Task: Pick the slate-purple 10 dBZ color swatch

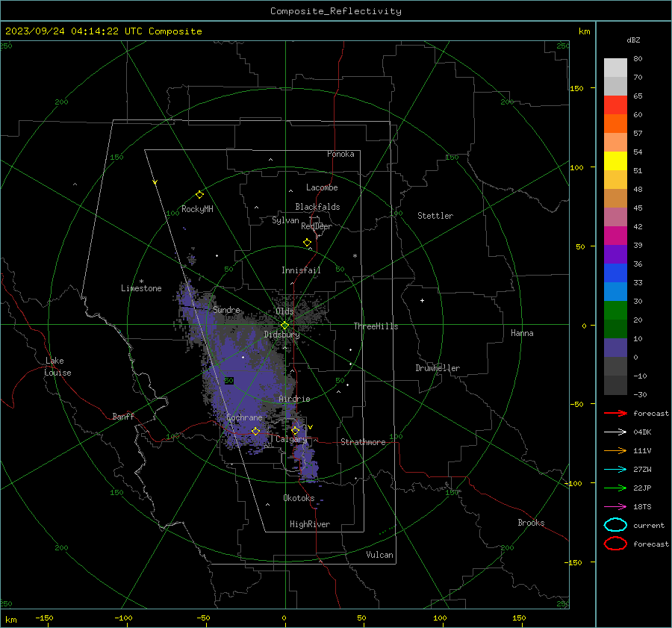Action: click(x=615, y=348)
